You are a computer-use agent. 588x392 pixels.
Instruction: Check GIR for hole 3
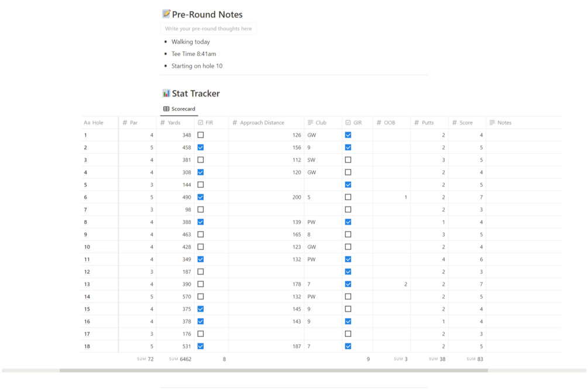click(348, 160)
